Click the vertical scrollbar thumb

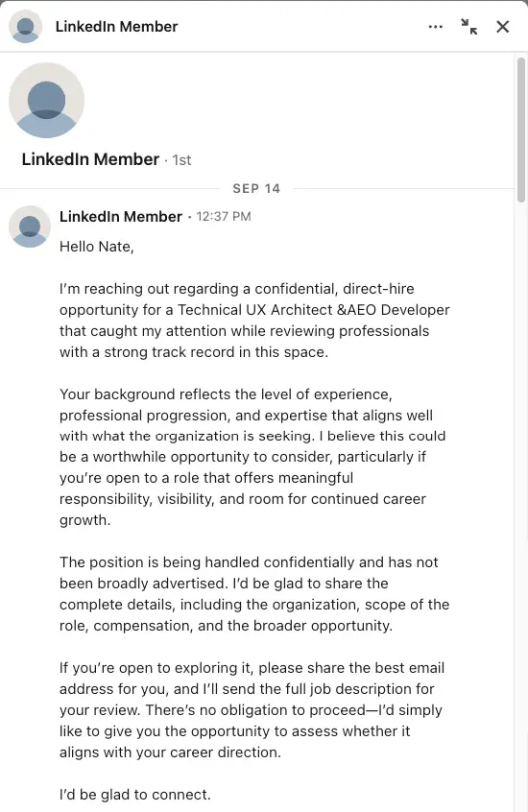[x=521, y=130]
